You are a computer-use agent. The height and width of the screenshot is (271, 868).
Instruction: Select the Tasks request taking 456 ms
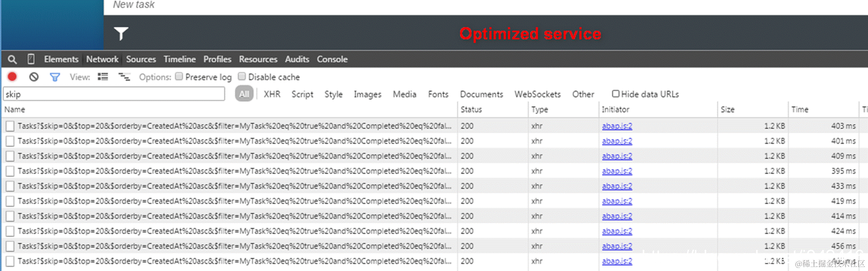[235, 246]
